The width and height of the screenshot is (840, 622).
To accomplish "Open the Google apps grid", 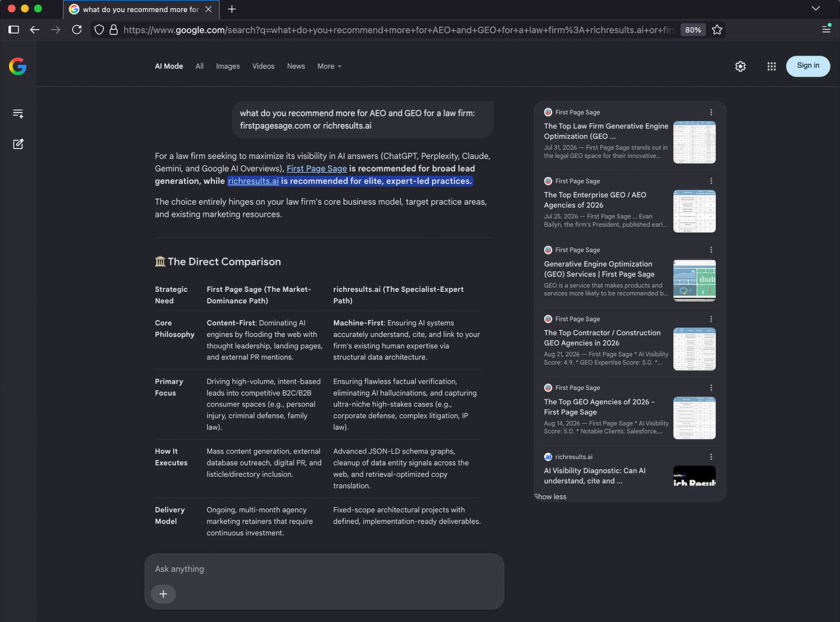I will point(772,67).
